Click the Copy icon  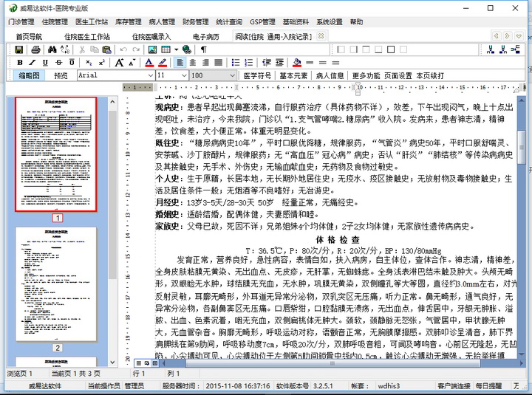point(94,50)
